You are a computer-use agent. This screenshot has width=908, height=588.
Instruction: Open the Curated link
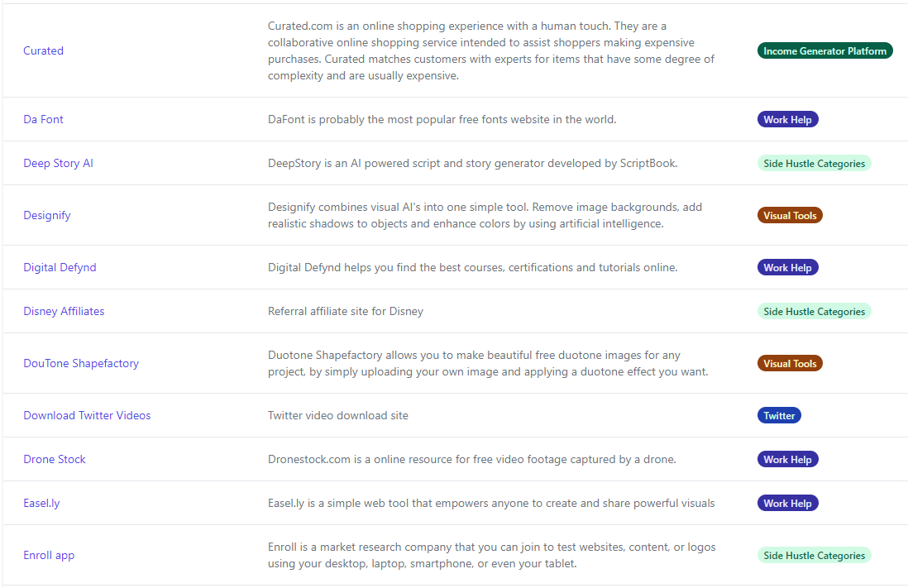point(43,50)
